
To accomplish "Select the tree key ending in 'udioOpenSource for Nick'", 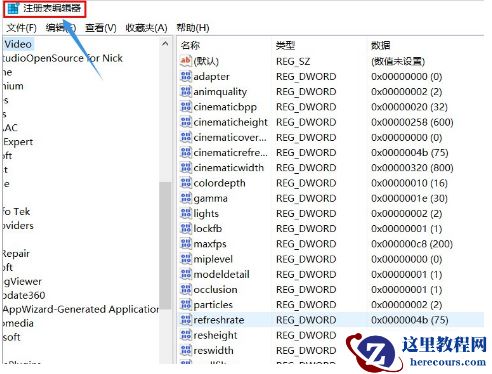I will tap(63, 58).
